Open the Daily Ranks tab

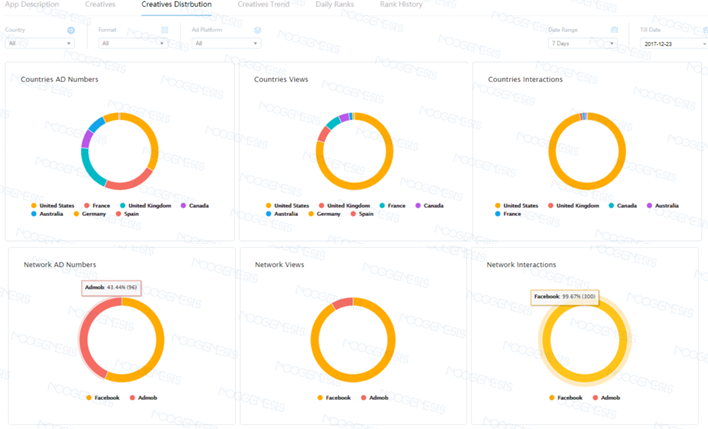click(x=335, y=5)
